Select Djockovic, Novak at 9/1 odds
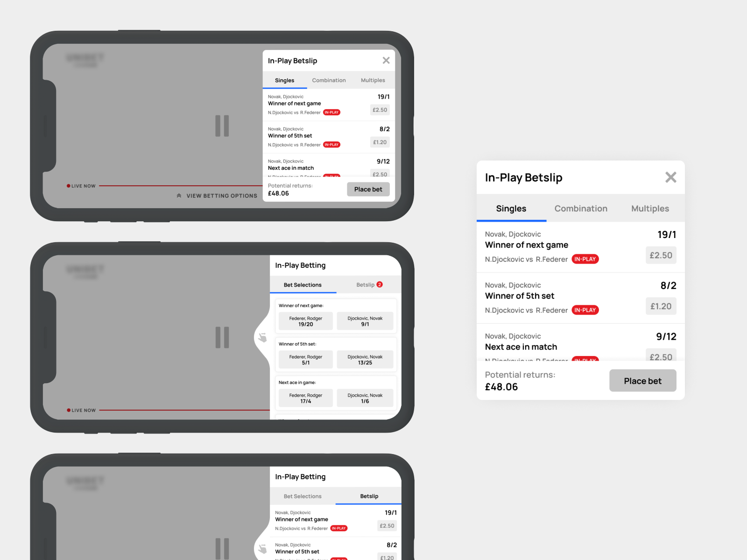The image size is (747, 560). [365, 321]
